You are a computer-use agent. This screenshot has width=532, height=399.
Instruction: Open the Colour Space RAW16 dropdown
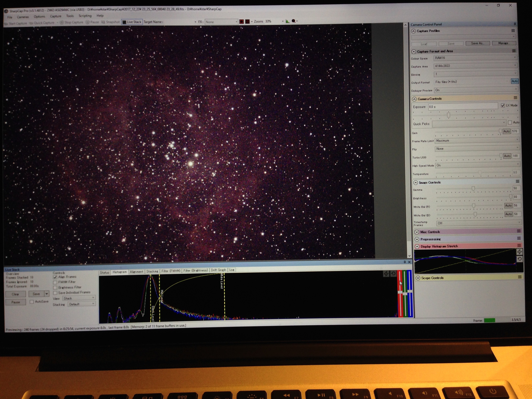pyautogui.click(x=475, y=58)
